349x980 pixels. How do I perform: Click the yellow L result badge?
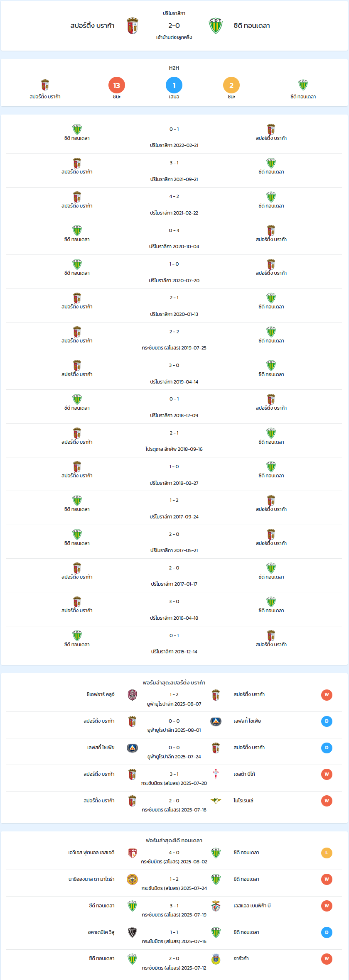point(327,853)
